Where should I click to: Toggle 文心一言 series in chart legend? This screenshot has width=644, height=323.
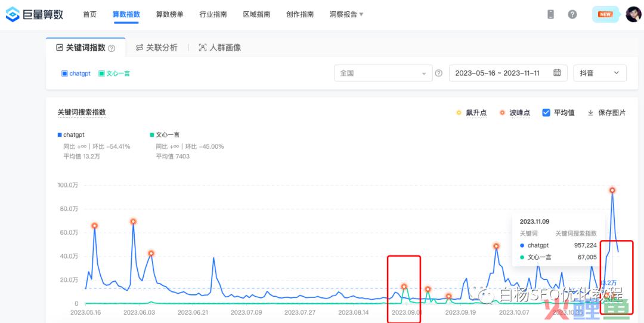coord(165,134)
